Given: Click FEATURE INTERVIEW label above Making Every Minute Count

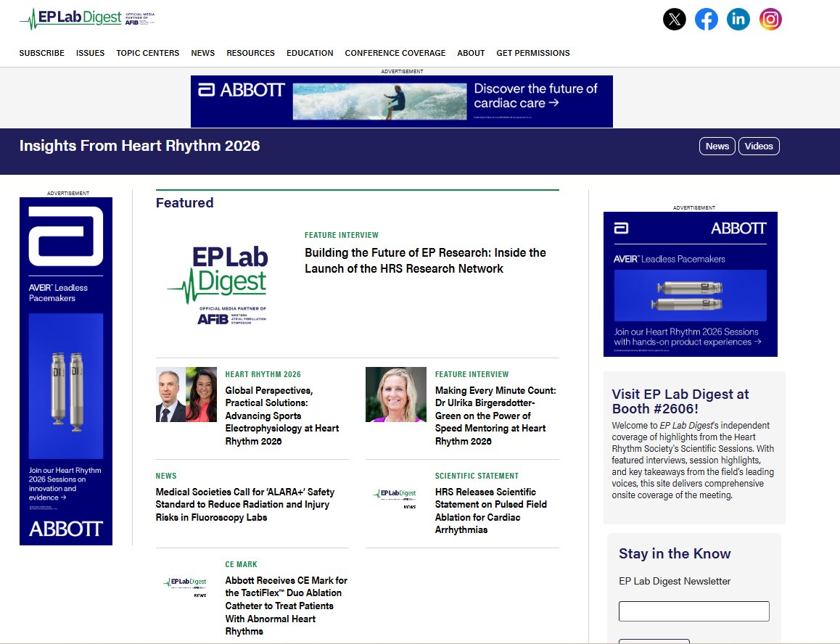Looking at the screenshot, I should pyautogui.click(x=472, y=374).
